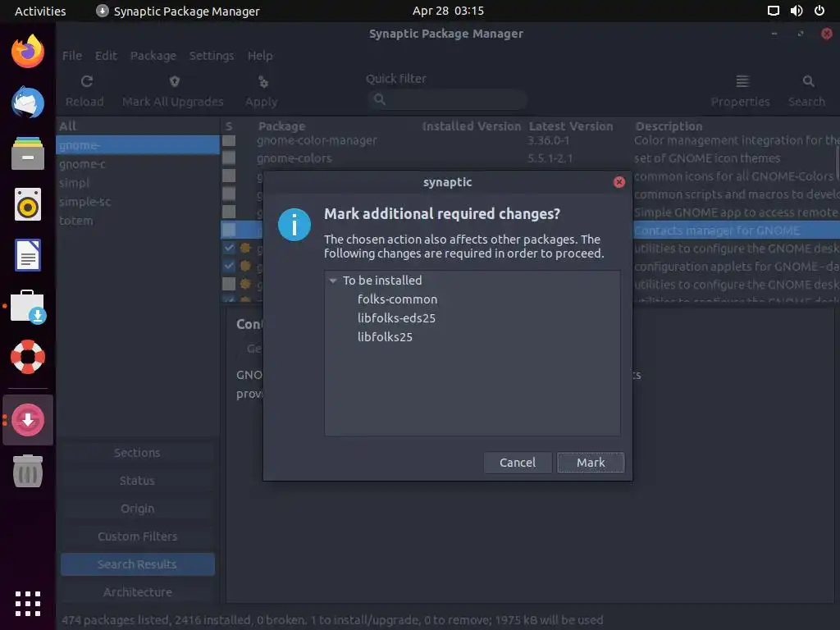Select the gnome-colors package name

(294, 158)
